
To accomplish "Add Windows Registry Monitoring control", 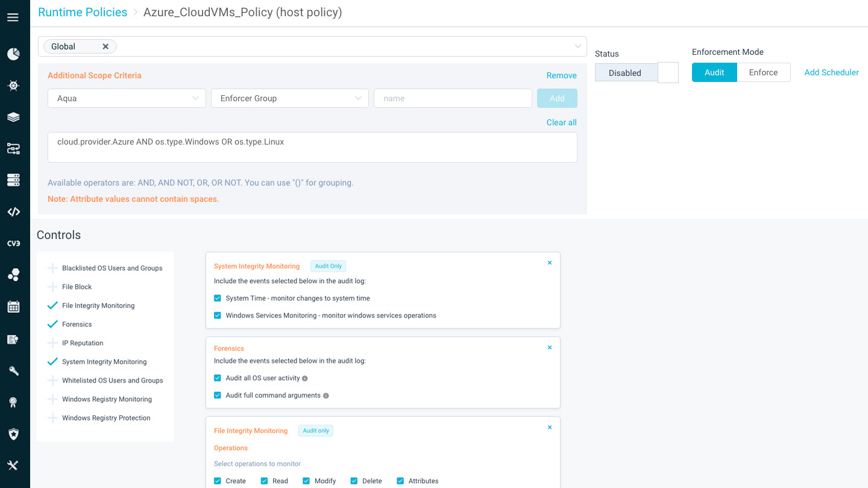I will [x=53, y=399].
